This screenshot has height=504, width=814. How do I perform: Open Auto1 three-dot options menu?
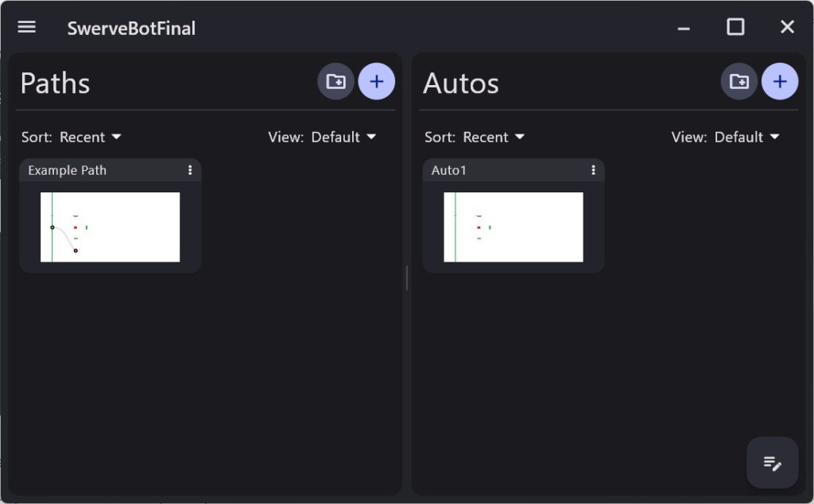(x=593, y=170)
